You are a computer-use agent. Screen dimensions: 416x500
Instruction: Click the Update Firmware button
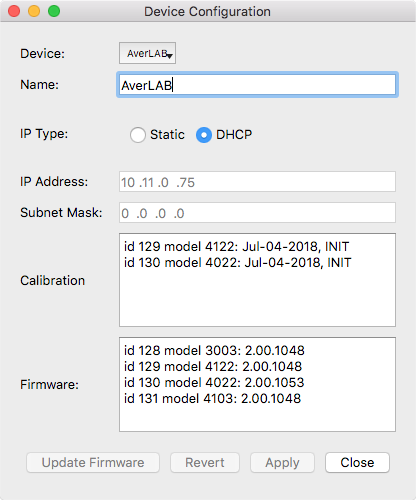click(93, 463)
